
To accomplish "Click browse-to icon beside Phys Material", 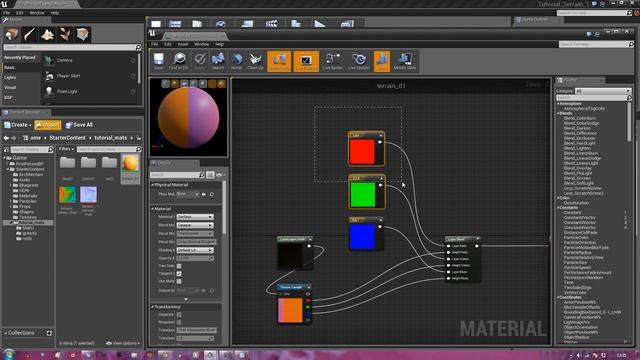I will (x=211, y=194).
